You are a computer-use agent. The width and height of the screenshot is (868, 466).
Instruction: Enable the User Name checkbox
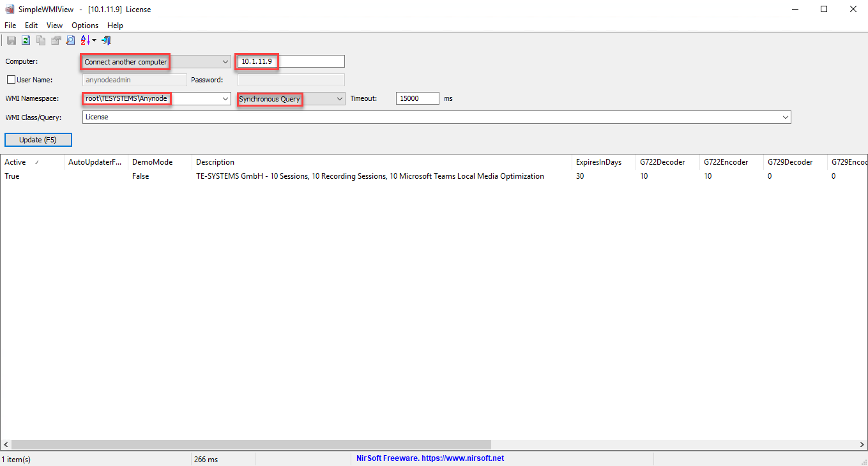click(x=11, y=79)
